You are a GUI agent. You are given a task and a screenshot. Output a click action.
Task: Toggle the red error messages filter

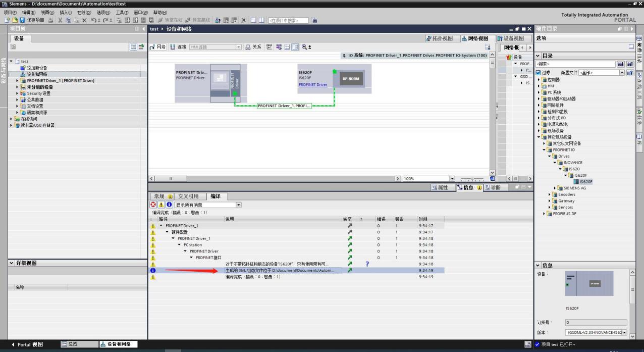click(x=153, y=205)
